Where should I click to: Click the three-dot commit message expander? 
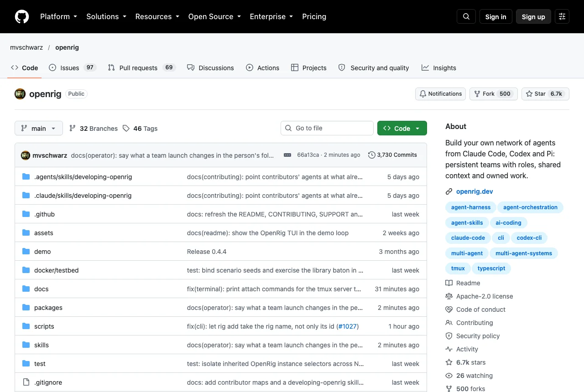tap(287, 155)
